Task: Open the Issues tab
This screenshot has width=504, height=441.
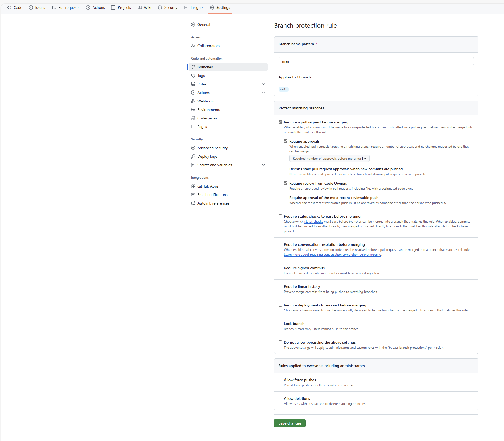Action: (37, 7)
